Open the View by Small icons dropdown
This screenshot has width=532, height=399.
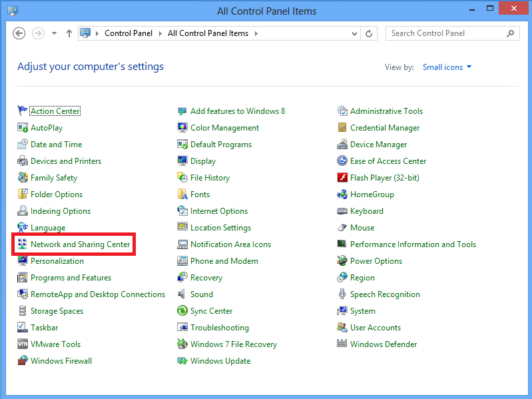coord(447,67)
